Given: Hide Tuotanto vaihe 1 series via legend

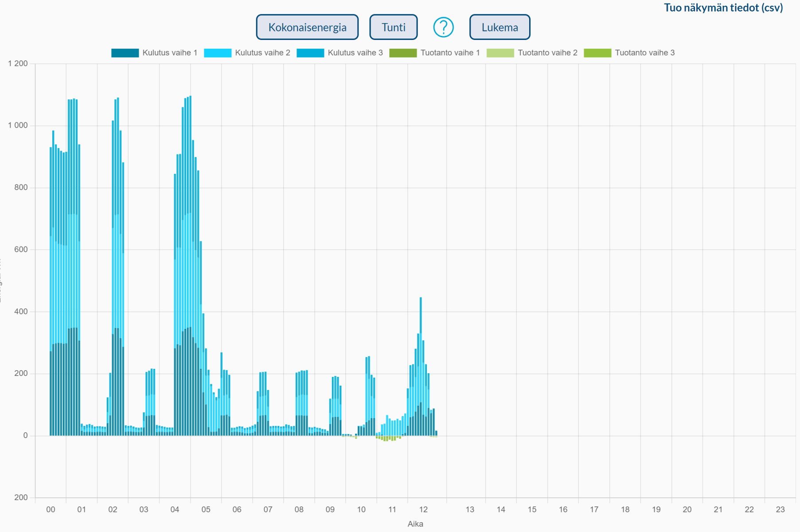Looking at the screenshot, I should click(x=403, y=53).
